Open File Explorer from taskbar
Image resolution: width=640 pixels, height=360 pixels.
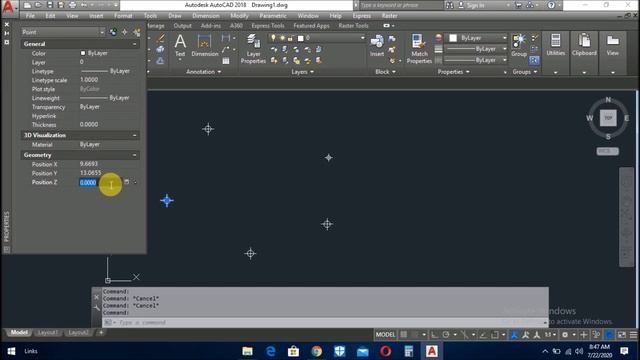tap(247, 351)
